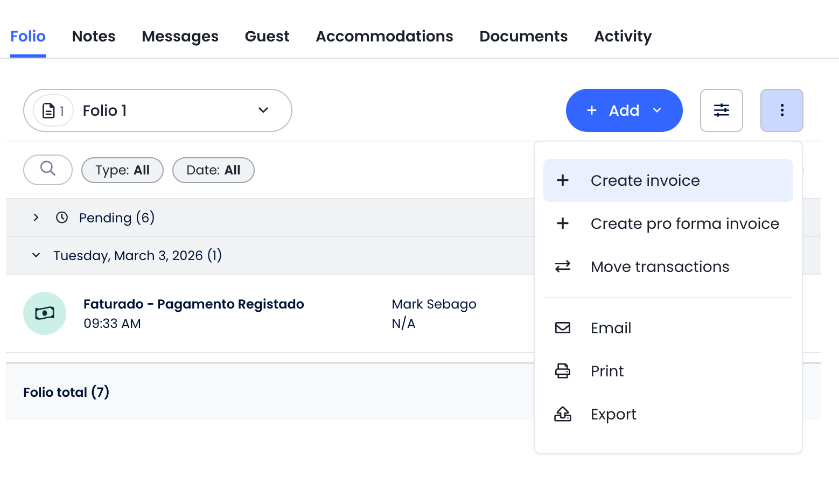The image size is (839, 504).
Task: Click the Export tray icon
Action: coord(563,414)
